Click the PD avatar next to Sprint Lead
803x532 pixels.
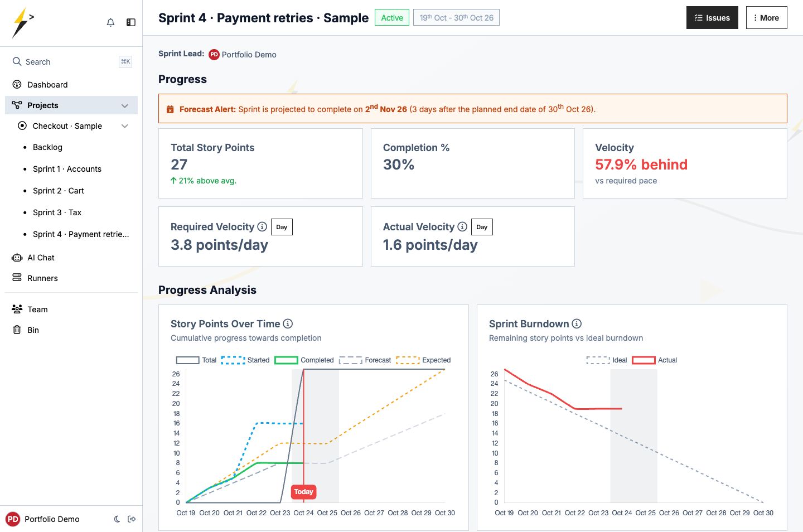[214, 55]
